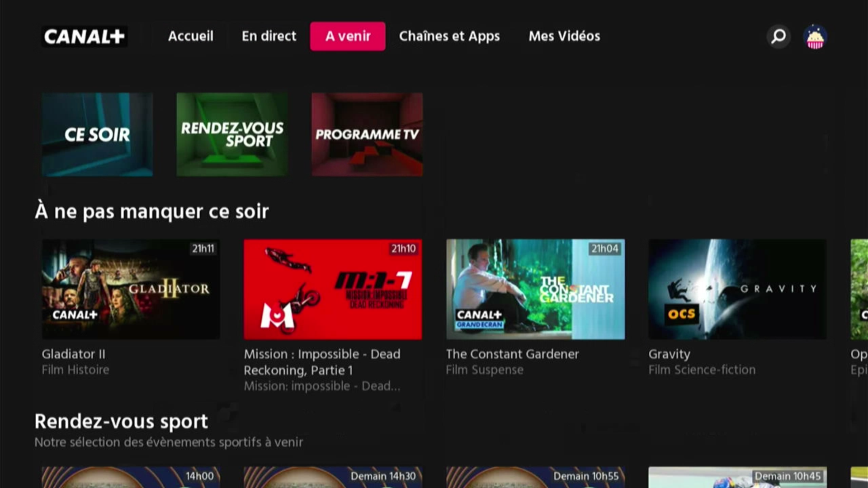Open the Chaînes et Apps tab
This screenshot has width=868, height=488.
coord(449,36)
